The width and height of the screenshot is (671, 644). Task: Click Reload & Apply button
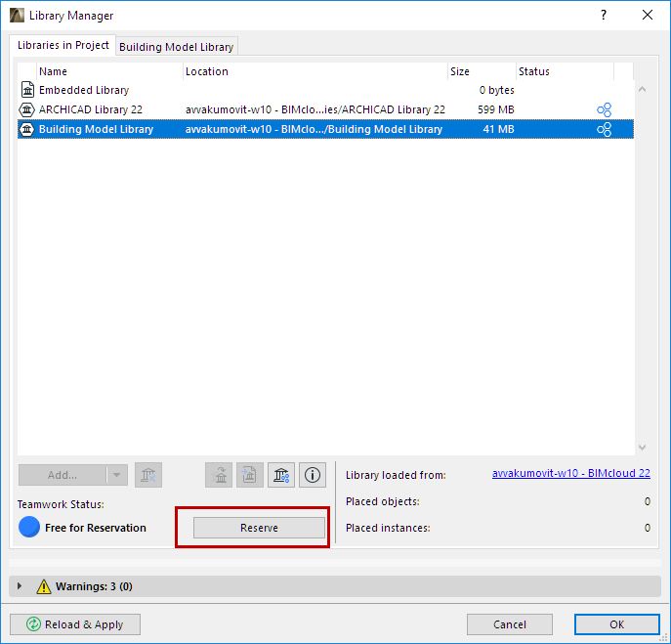[75, 624]
